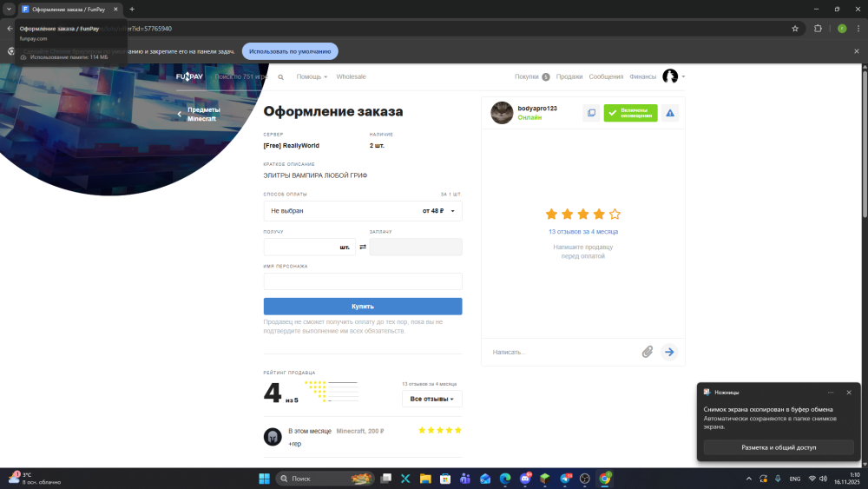Focus the 'Получу' quantity field

coord(310,247)
